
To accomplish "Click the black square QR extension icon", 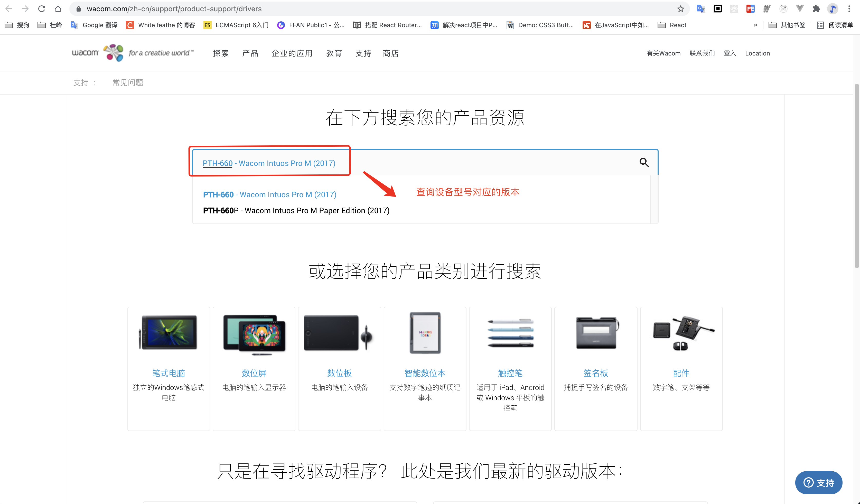I will click(x=718, y=9).
